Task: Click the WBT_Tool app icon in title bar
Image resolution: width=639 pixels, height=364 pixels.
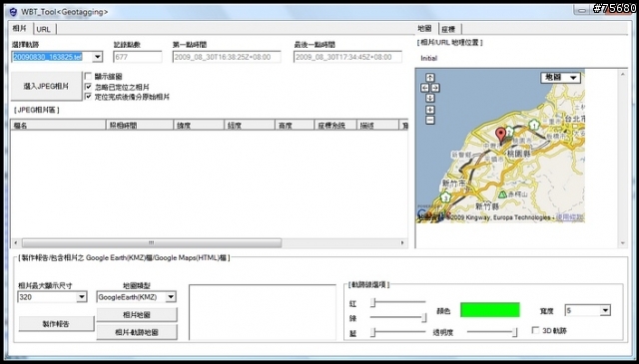Action: click(13, 11)
